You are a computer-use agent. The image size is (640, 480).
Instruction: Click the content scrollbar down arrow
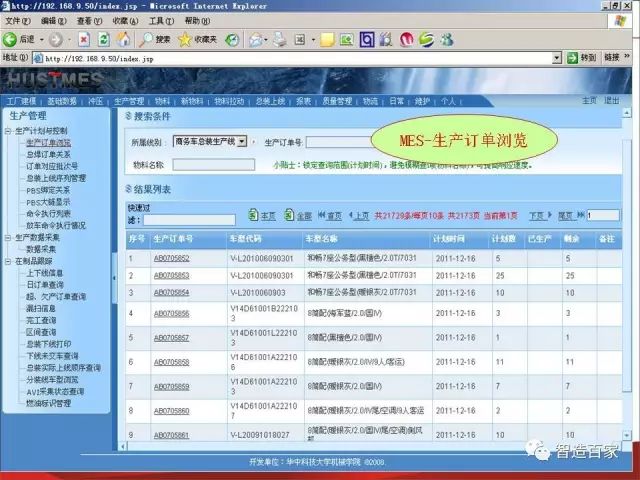coord(627,436)
